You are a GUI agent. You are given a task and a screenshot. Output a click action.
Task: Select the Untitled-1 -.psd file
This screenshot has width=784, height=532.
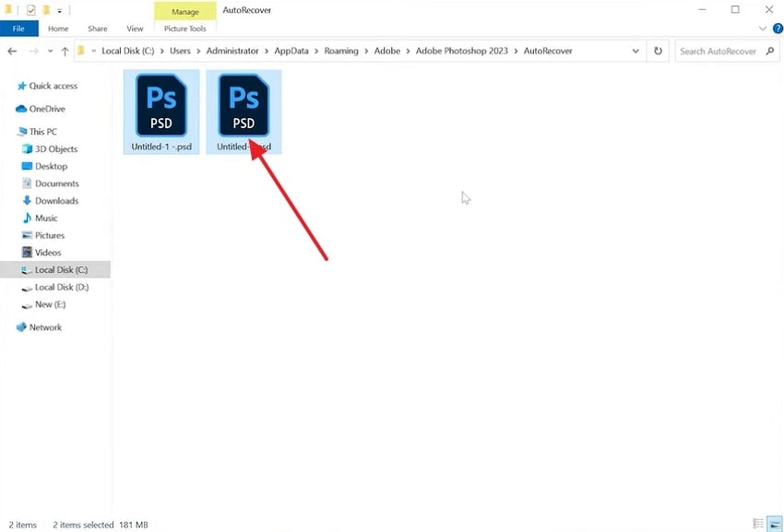pos(161,111)
